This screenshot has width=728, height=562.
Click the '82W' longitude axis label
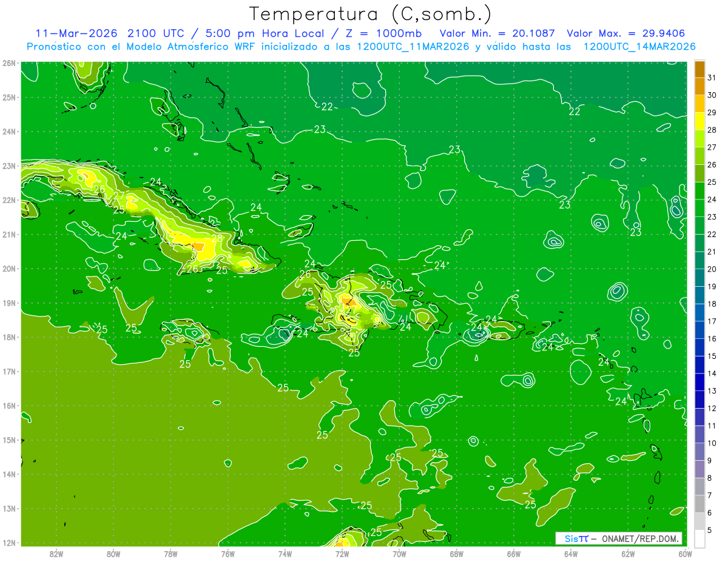pyautogui.click(x=56, y=554)
